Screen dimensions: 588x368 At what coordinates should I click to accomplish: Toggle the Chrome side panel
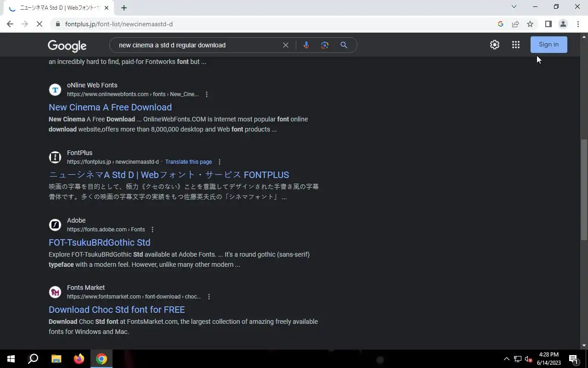(548, 24)
